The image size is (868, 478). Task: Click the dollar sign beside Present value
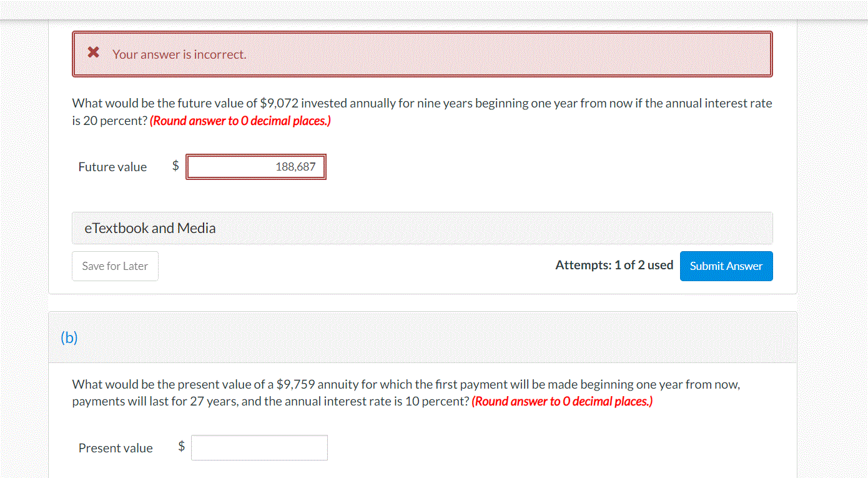181,447
